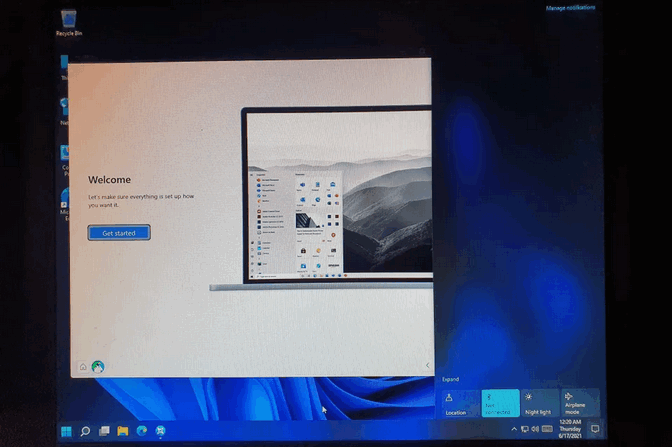Open the Recycle Bin desktop icon
This screenshot has height=447, width=672.
click(69, 24)
